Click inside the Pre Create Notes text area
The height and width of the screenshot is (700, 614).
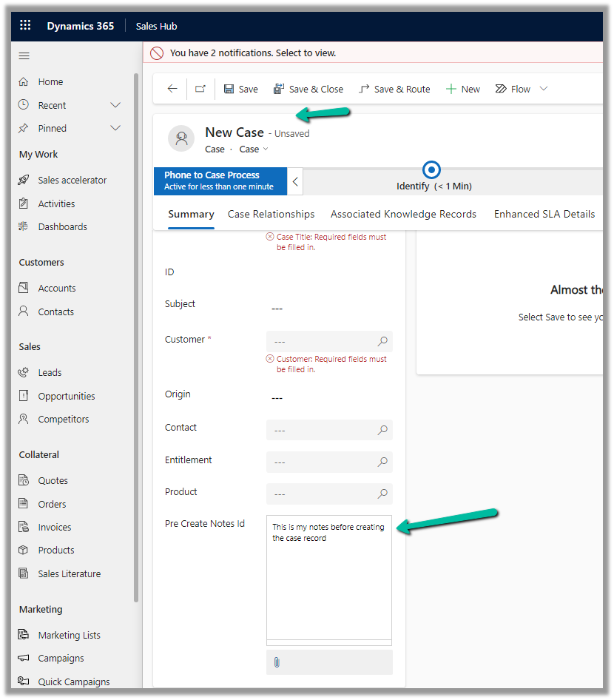329,585
